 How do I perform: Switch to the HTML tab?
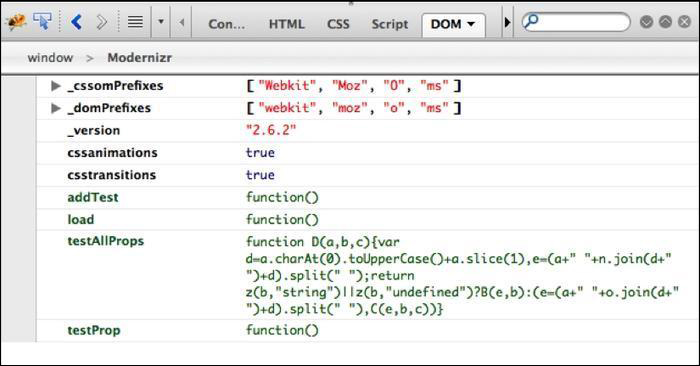(287, 24)
